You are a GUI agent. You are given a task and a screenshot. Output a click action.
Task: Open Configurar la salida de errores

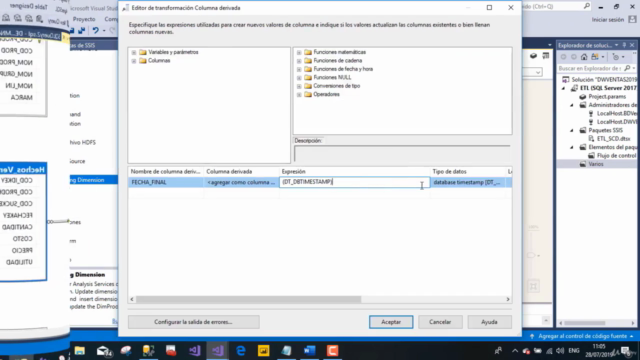193,322
